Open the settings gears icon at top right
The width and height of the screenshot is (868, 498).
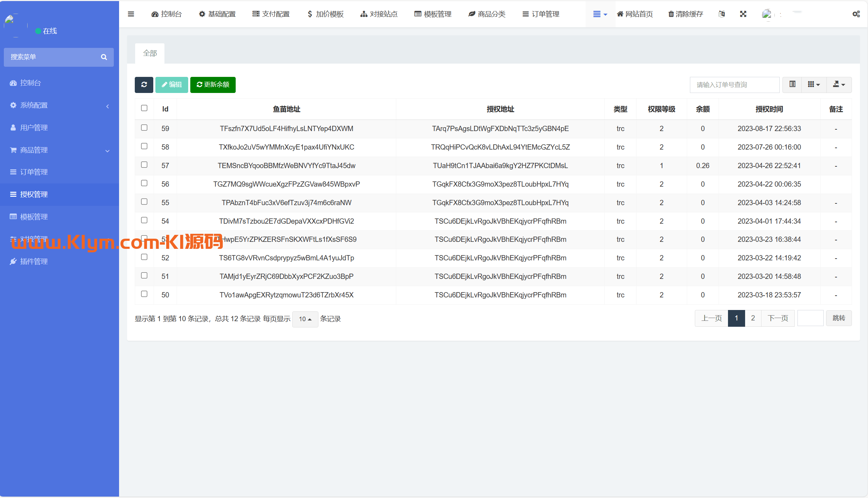tap(856, 14)
